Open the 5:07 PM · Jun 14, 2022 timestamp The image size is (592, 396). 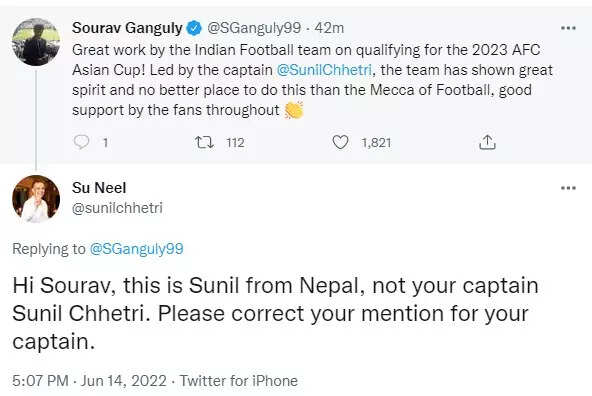click(89, 381)
